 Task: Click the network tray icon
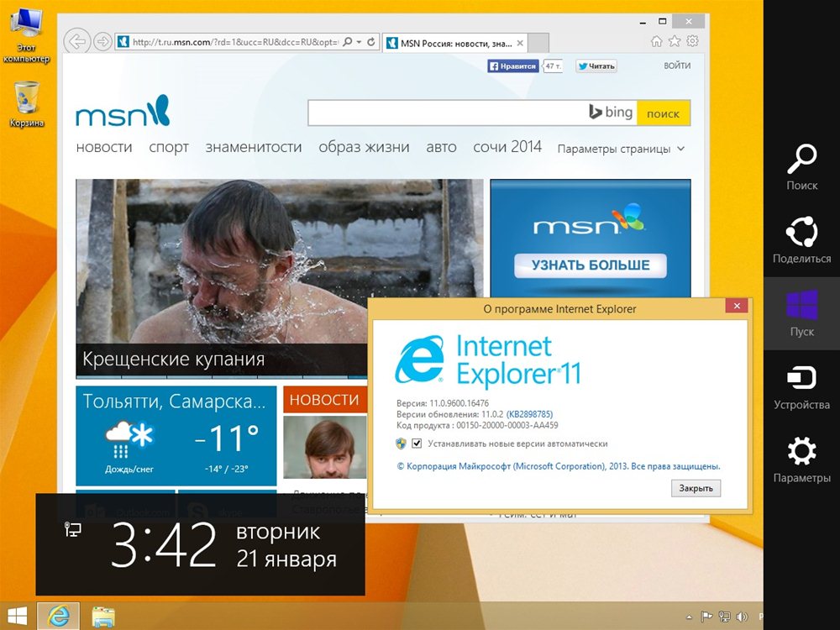[x=724, y=617]
